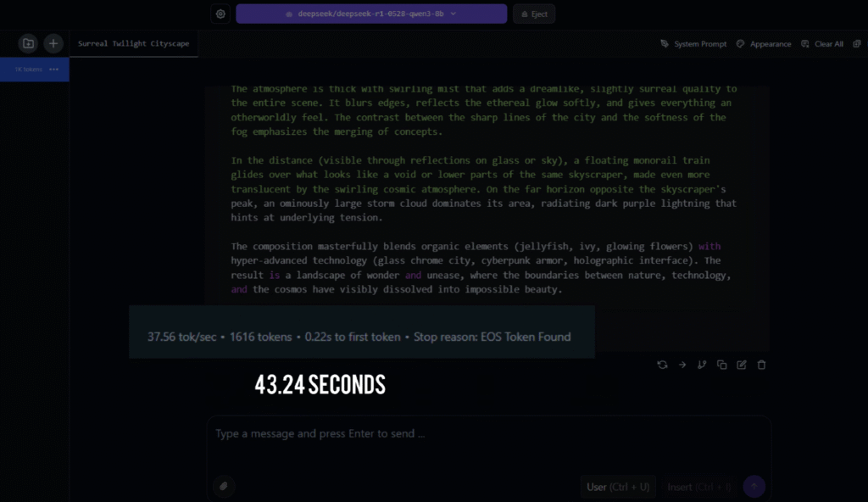
Task: Create a new chat folder
Action: (28, 43)
